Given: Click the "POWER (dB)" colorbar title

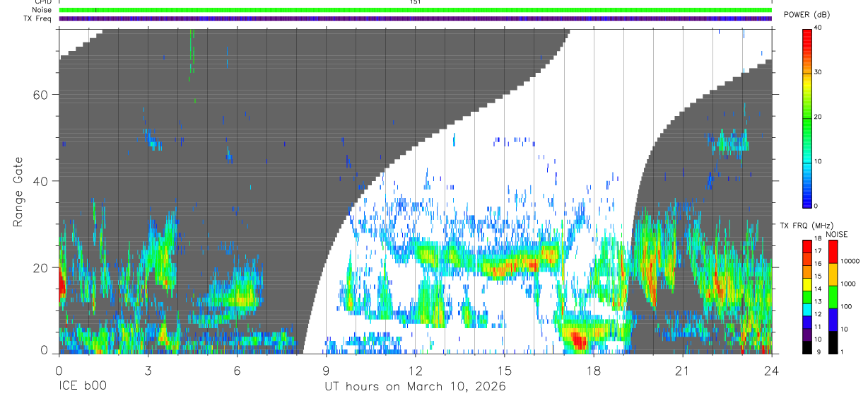Looking at the screenshot, I should tap(807, 15).
